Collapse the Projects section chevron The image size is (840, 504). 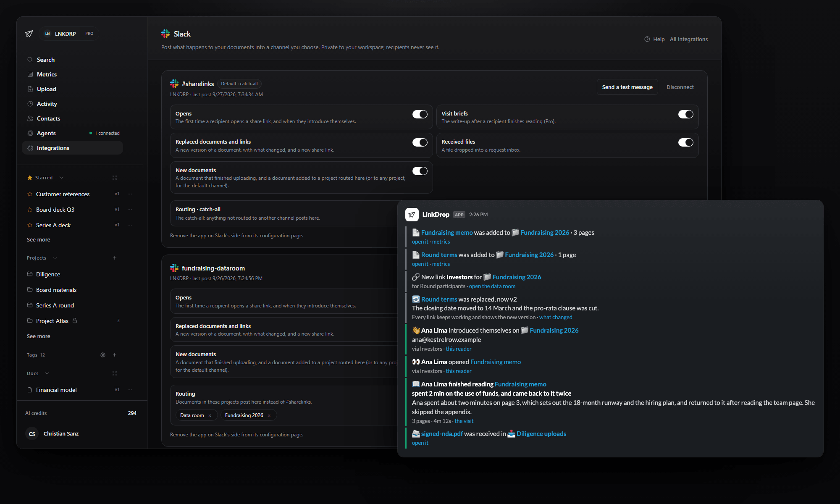coord(55,258)
